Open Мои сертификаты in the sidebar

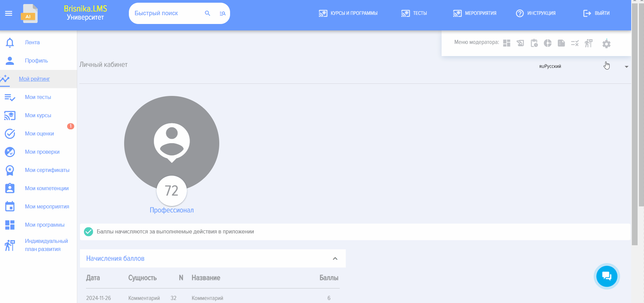tap(47, 170)
